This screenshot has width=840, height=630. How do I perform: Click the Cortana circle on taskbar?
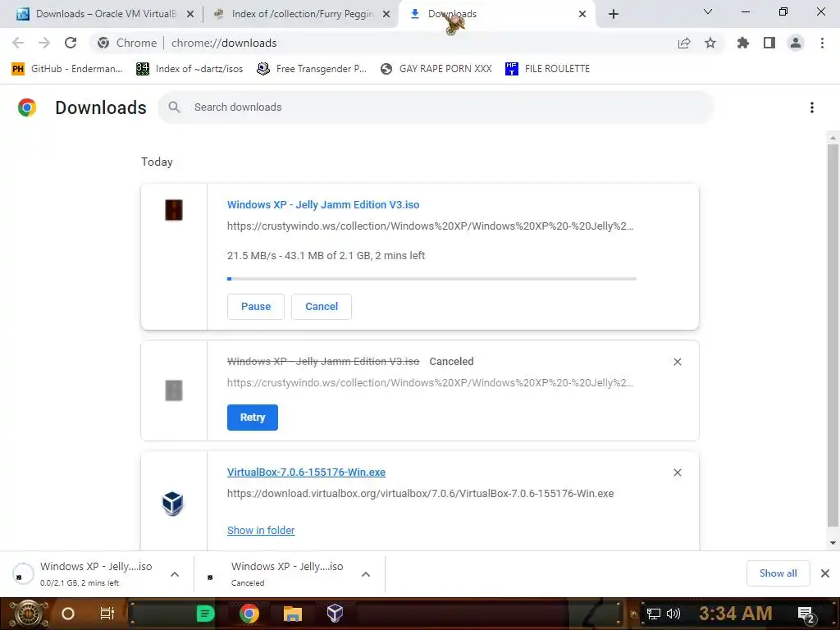pyautogui.click(x=68, y=614)
